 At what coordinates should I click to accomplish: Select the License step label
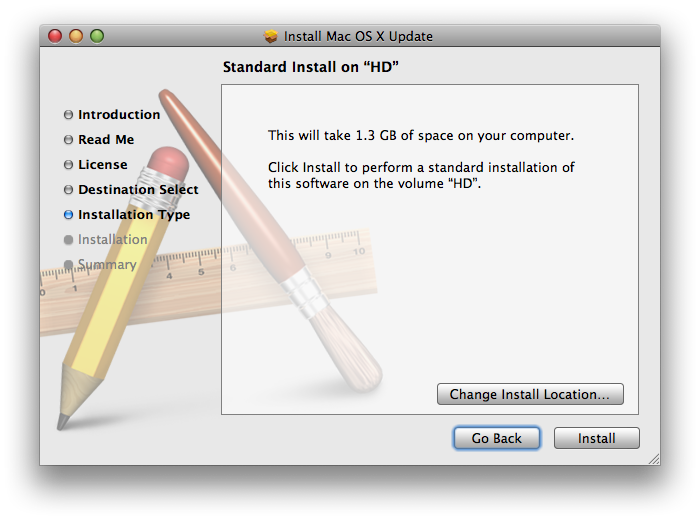pos(103,165)
